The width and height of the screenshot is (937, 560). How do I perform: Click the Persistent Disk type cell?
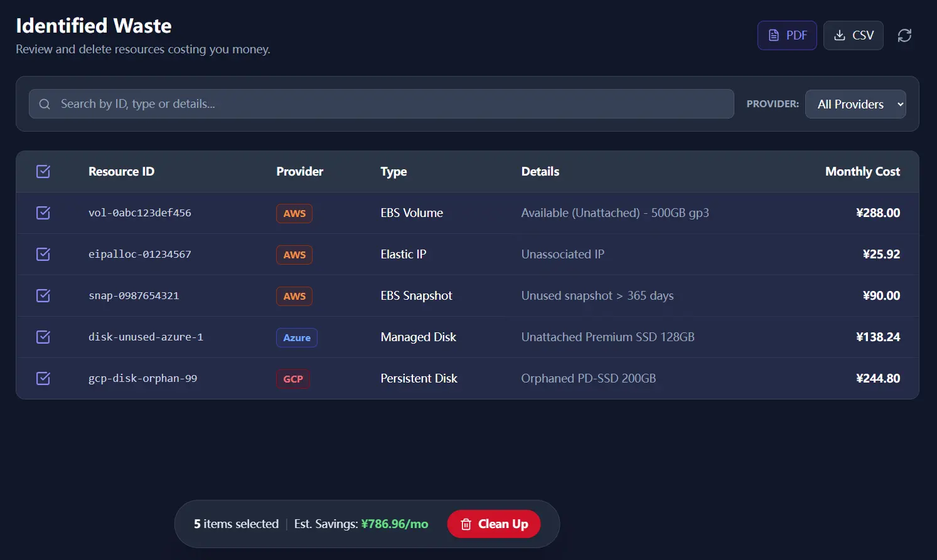pyautogui.click(x=419, y=378)
